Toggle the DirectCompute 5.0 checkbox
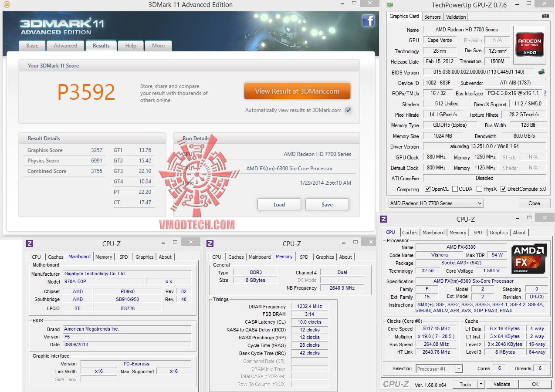 (504, 189)
